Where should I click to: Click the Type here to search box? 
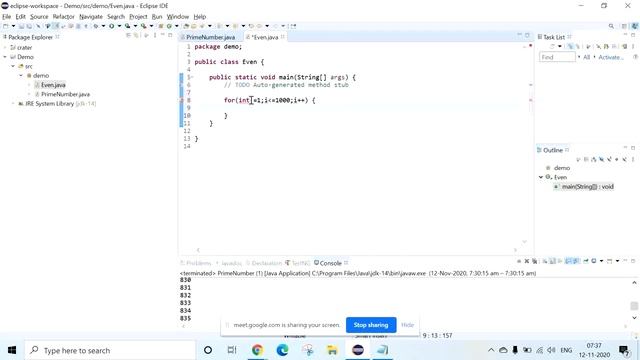click(110, 350)
